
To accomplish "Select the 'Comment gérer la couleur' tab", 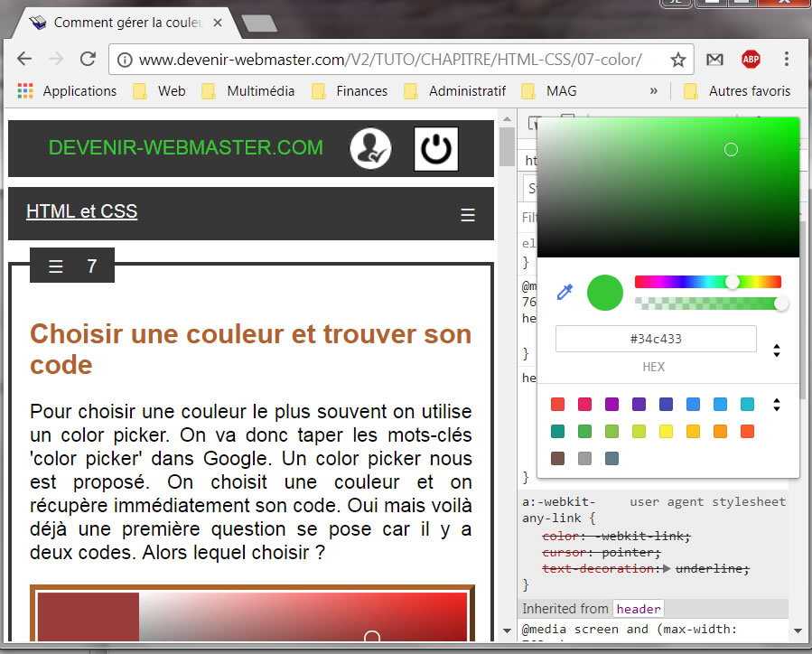I will coord(126,23).
